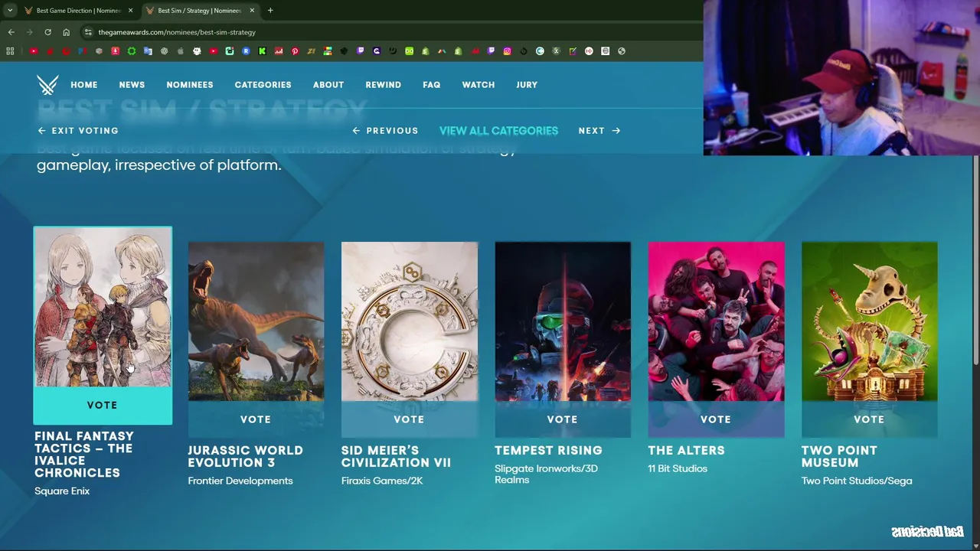Viewport: 980px width, 551px height.
Task: Open the NEWS nav item
Action: pos(132,85)
